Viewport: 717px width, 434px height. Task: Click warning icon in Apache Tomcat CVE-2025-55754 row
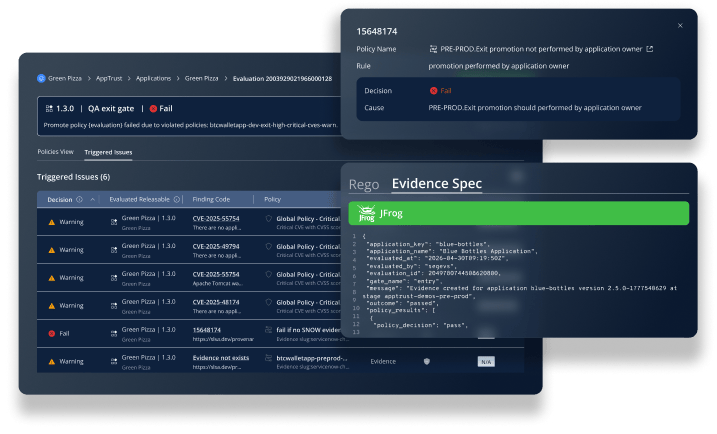point(52,278)
